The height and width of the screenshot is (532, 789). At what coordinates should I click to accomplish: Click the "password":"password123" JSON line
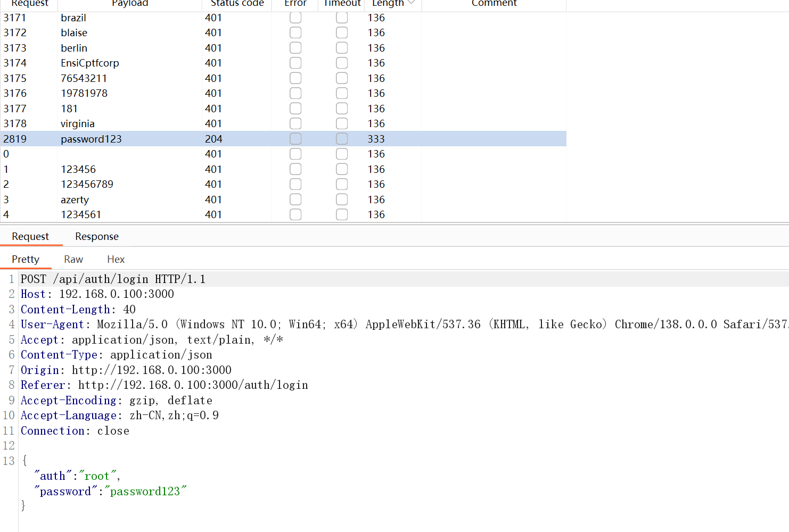(x=110, y=492)
